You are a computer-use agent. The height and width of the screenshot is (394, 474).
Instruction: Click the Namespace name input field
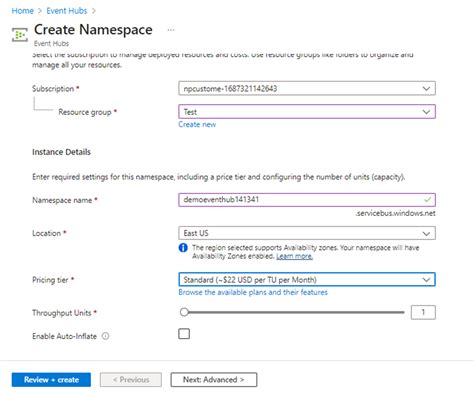(x=307, y=200)
